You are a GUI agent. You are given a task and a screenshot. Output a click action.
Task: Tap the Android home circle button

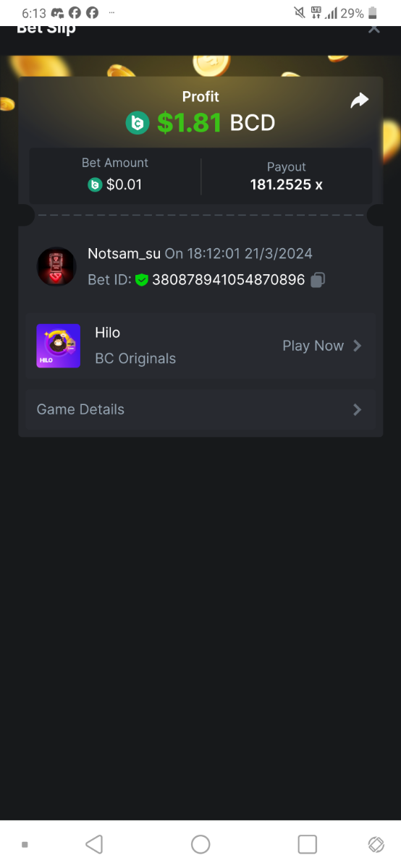200,844
